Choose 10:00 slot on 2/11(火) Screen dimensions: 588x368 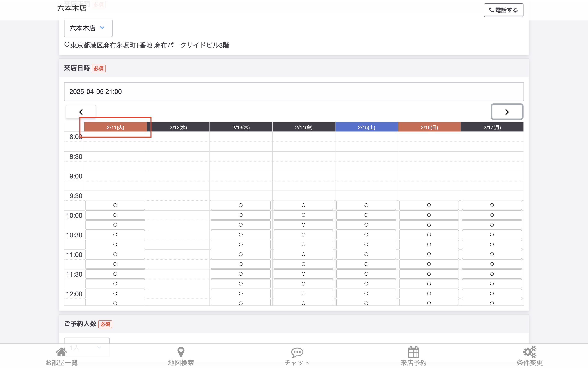(115, 215)
